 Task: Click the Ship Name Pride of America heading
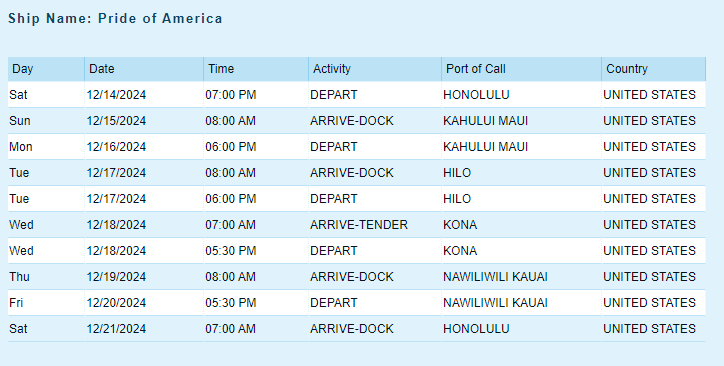115,18
